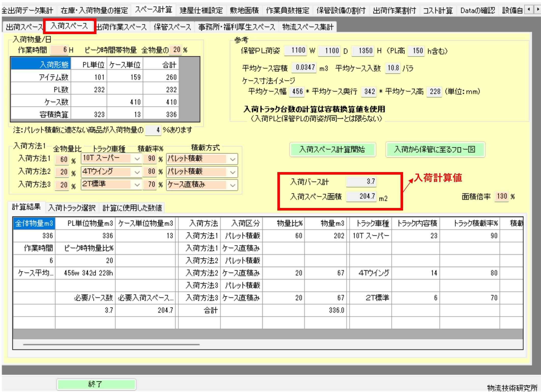The image size is (541, 392).
Task: Expand 入荷方法1 積載方式 dropdown
Action: click(233, 159)
